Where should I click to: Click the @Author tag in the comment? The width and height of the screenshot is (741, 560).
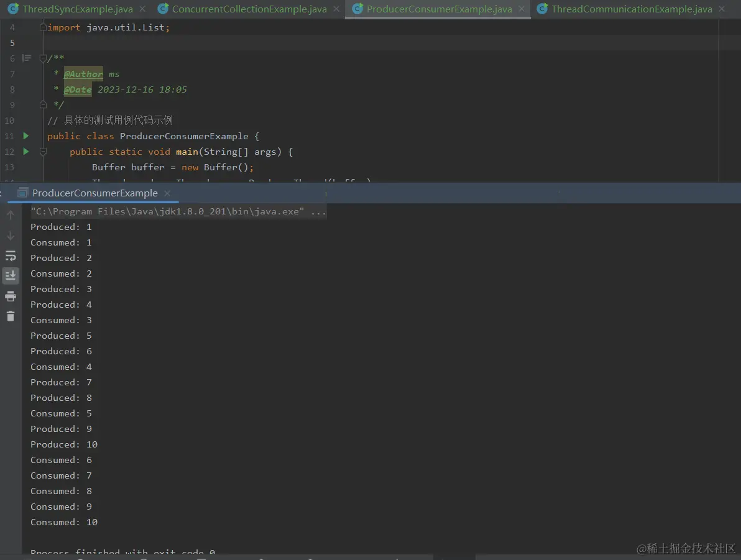tap(83, 74)
